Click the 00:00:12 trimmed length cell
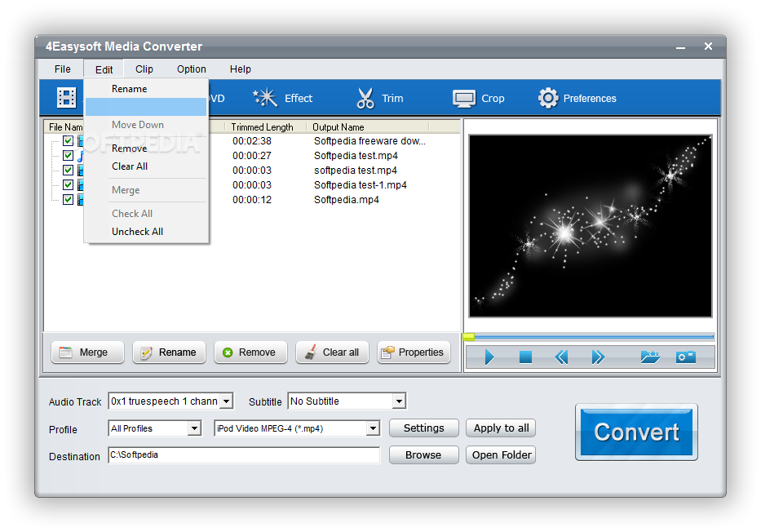The height and width of the screenshot is (532, 761). click(x=252, y=199)
